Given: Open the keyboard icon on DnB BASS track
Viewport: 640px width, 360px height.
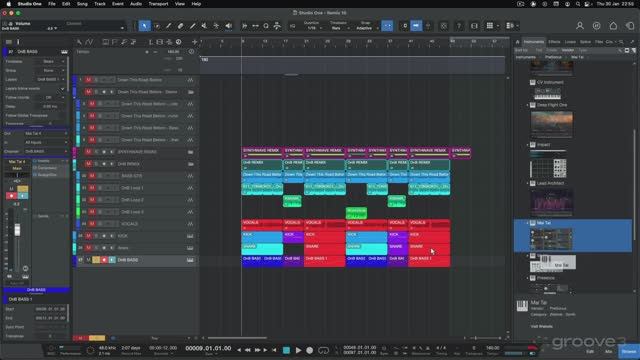Looking at the screenshot, I should tap(190, 260).
